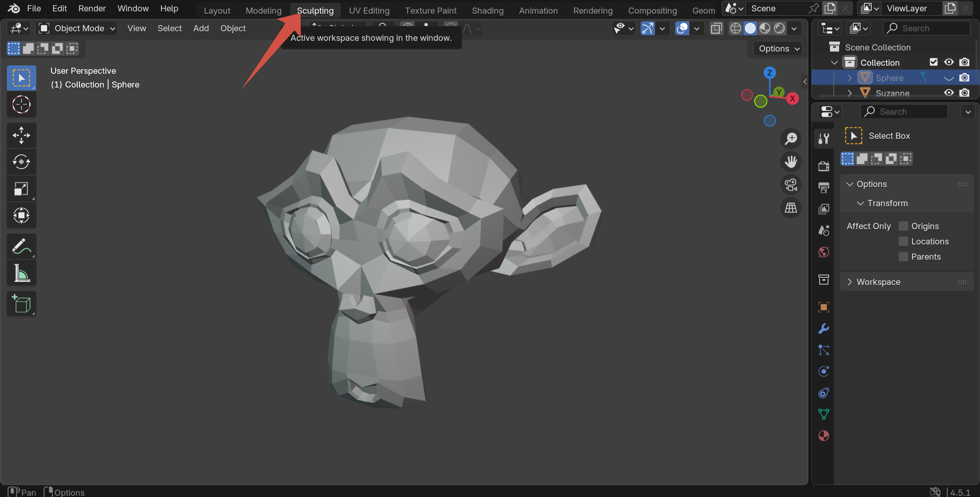This screenshot has width=980, height=497.
Task: Collapse the Collection tree item
Action: tap(834, 62)
